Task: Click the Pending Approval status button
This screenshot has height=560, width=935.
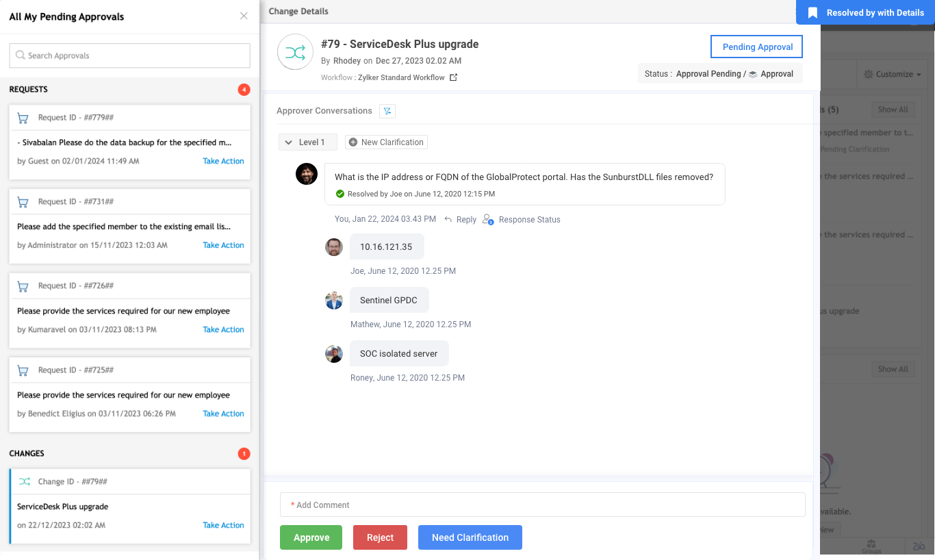Action: [x=757, y=47]
